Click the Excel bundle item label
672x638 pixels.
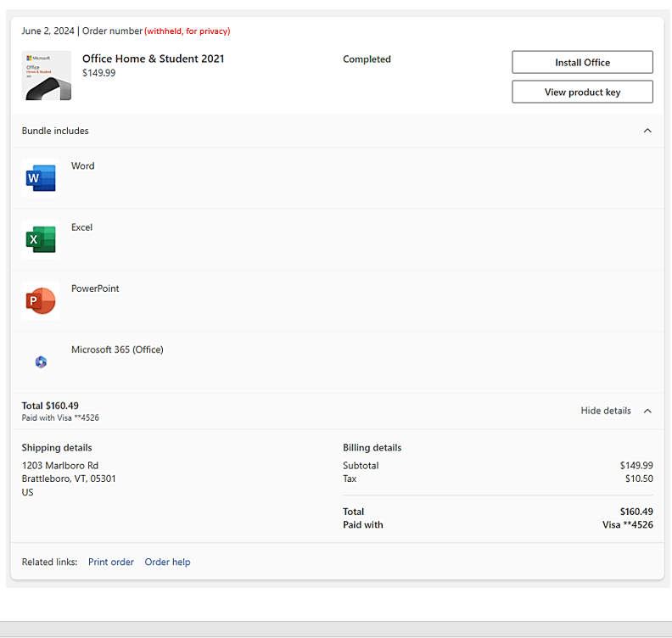point(81,227)
